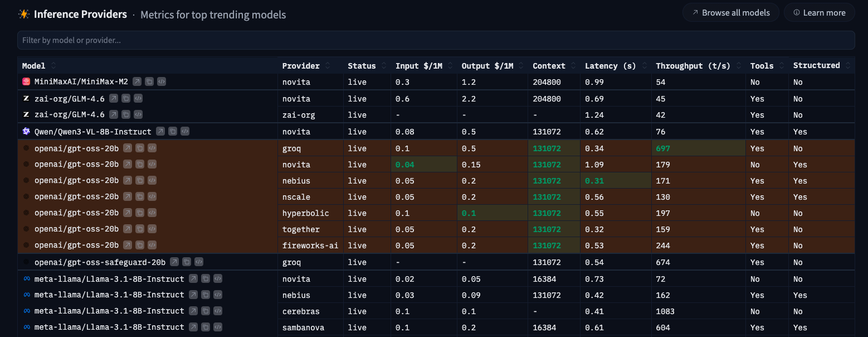The height and width of the screenshot is (337, 868).
Task: Click the Browse all models button
Action: [x=730, y=12]
